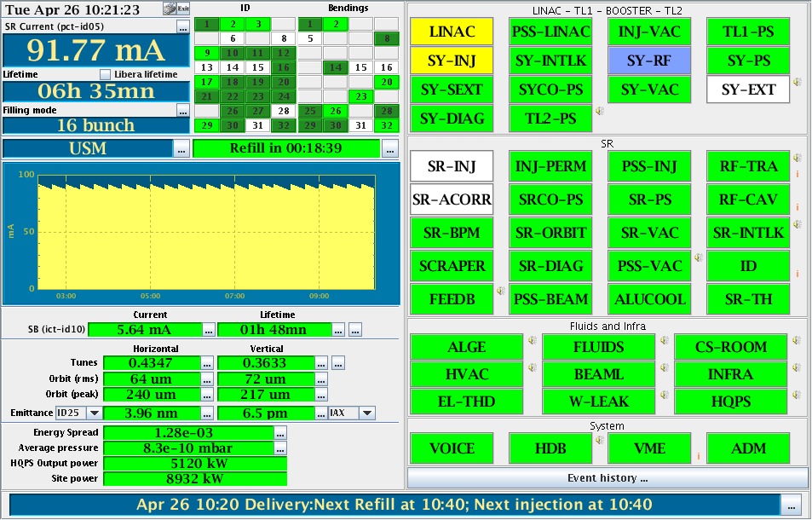Open the SR-INJ status panel
812x520 pixels.
point(452,166)
